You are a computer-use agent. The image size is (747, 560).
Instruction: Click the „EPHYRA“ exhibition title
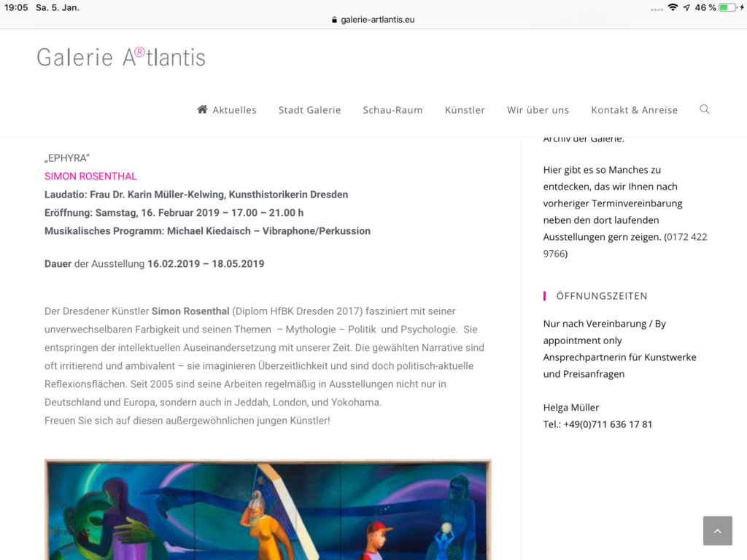67,158
